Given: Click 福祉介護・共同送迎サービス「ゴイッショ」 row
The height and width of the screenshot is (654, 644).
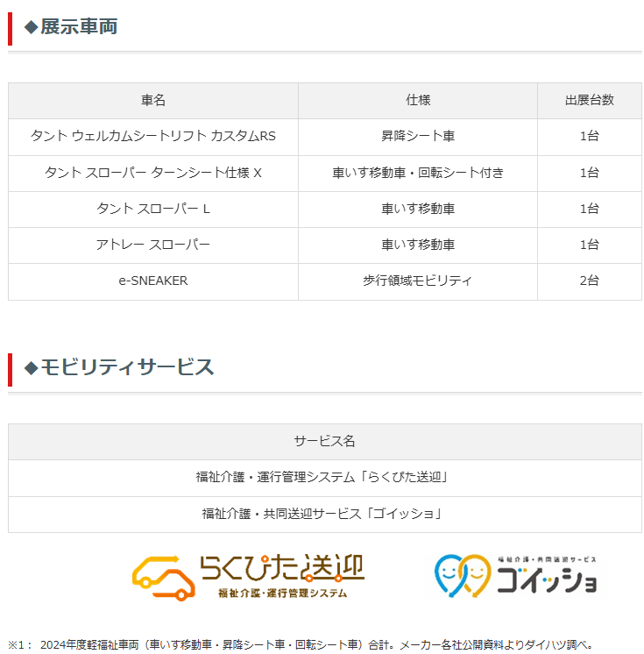Looking at the screenshot, I should [324, 514].
